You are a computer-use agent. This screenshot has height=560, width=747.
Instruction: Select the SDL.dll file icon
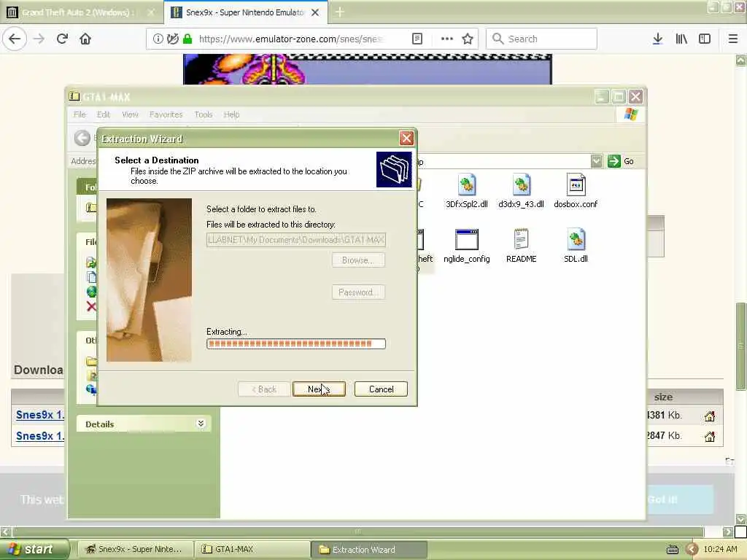(x=576, y=239)
